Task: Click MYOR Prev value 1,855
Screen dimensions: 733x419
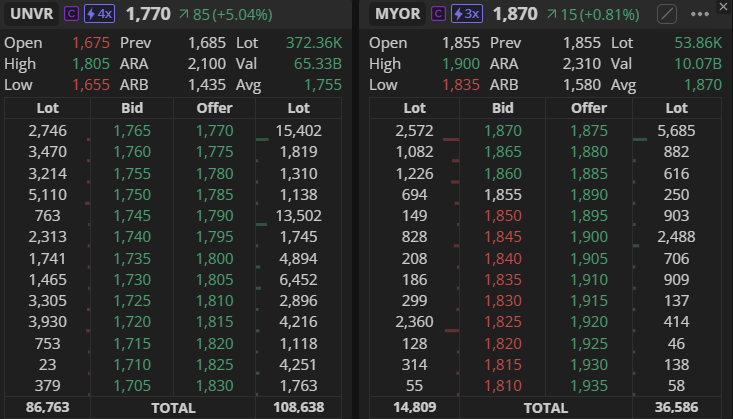Action: coord(582,43)
